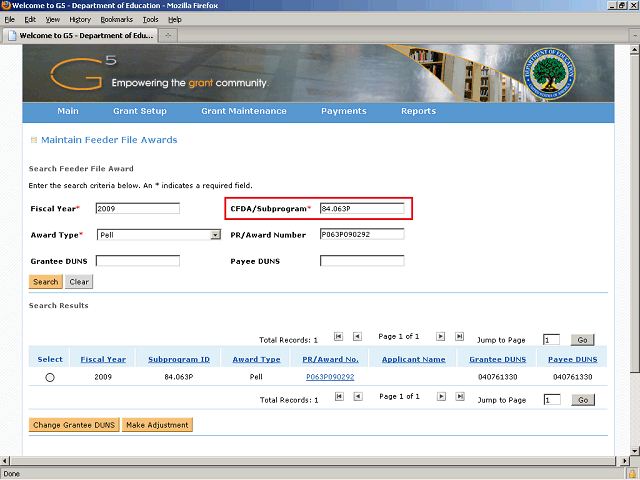Go to last page in bottom pagination

point(460,396)
